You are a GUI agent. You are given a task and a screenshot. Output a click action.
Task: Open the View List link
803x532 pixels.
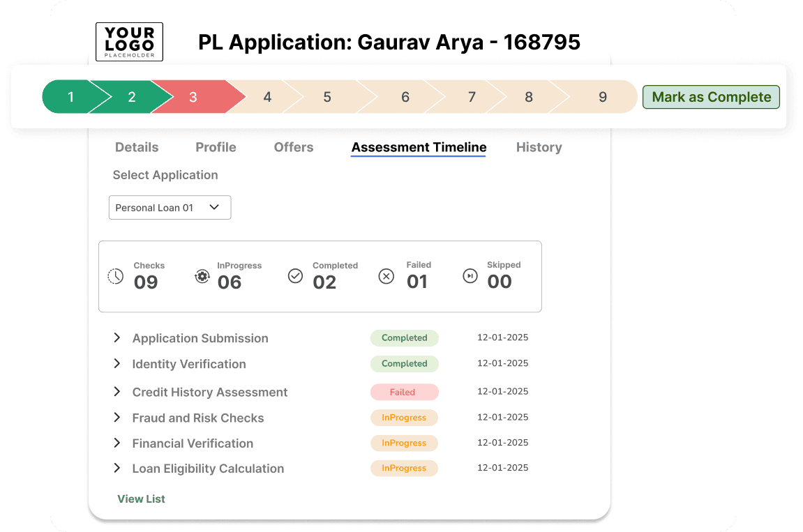coord(141,499)
